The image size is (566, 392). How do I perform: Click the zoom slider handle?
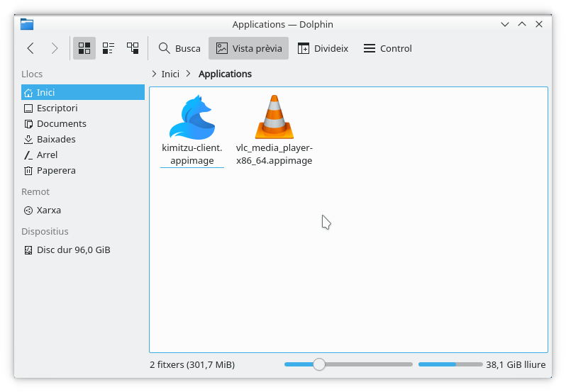pos(319,364)
